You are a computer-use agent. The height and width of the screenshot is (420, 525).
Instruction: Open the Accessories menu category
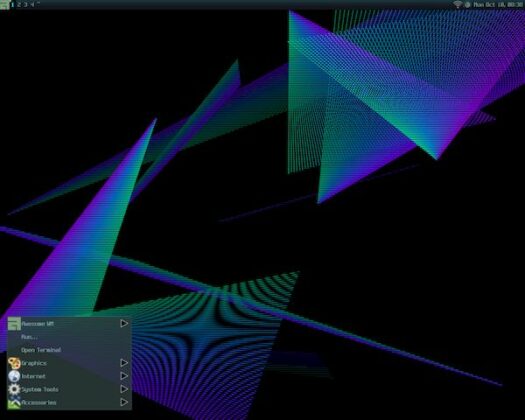(x=69, y=402)
